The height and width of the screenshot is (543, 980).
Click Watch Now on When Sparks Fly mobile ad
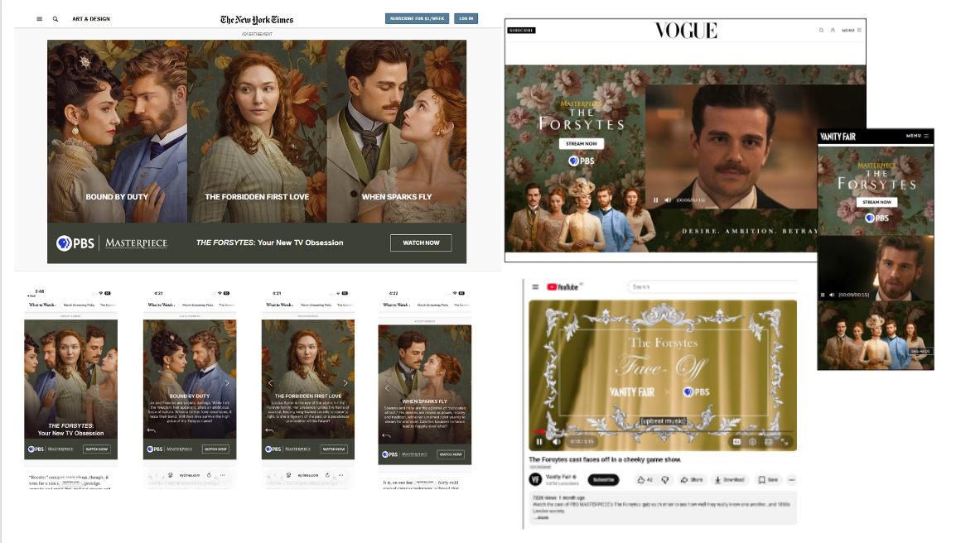[x=451, y=454]
